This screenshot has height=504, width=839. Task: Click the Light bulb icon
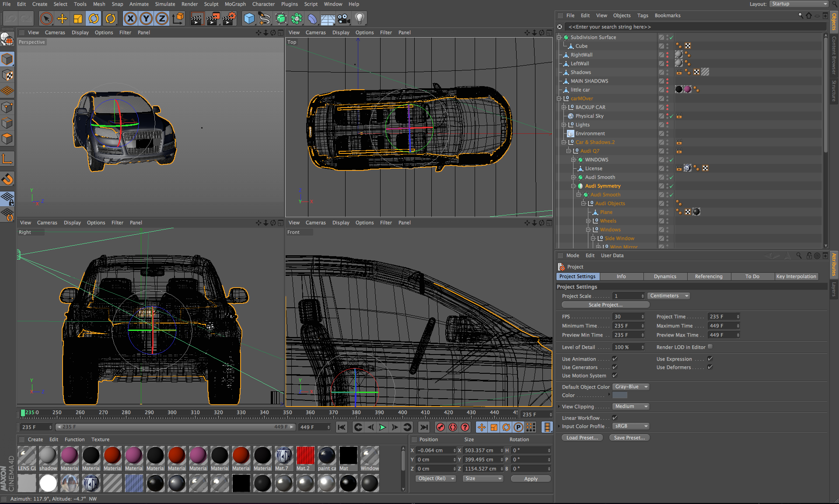point(360,18)
